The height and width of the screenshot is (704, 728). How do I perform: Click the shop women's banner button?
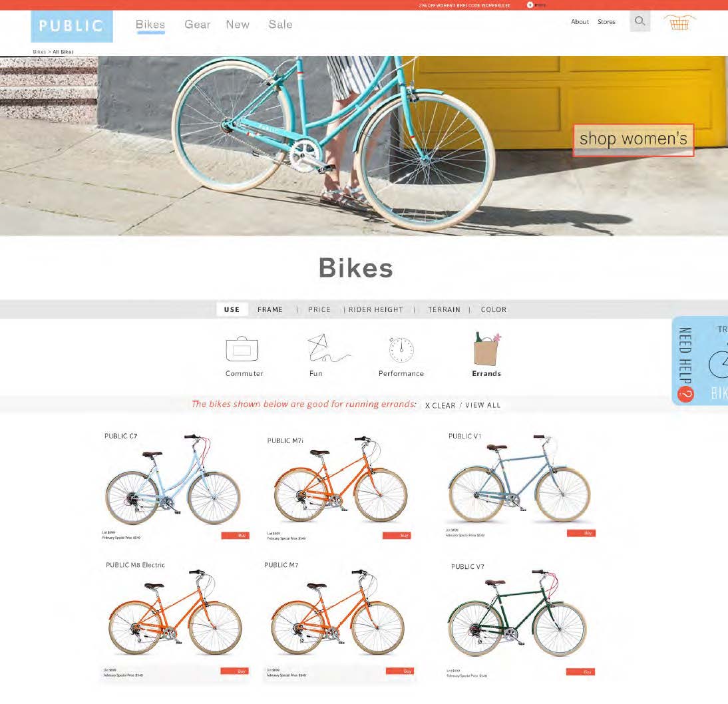pyautogui.click(x=634, y=140)
